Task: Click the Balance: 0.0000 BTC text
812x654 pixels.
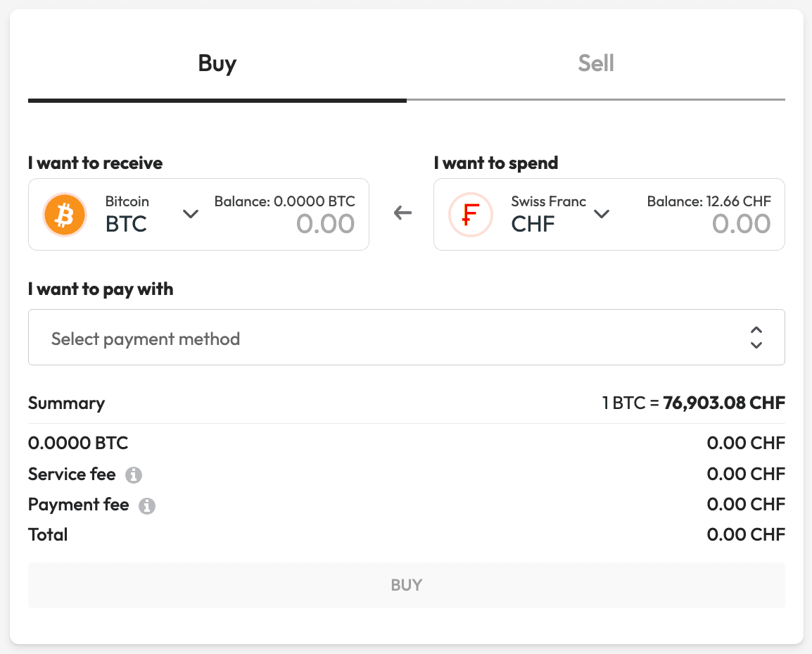Action: [x=284, y=201]
